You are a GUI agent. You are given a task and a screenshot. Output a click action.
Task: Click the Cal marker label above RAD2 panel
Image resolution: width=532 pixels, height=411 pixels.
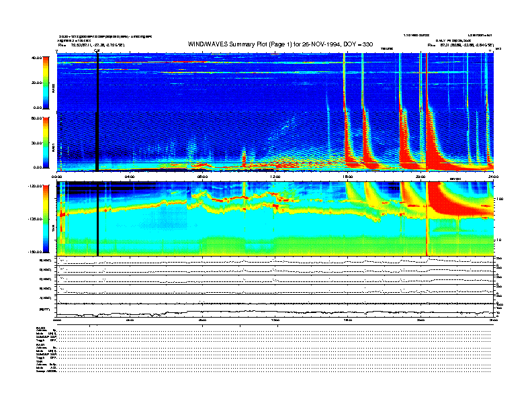[96, 50]
